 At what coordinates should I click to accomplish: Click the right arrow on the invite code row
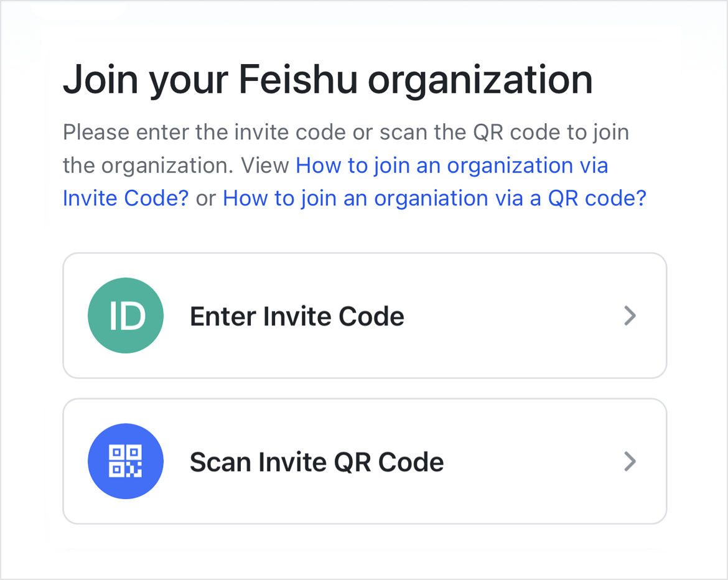(x=630, y=316)
